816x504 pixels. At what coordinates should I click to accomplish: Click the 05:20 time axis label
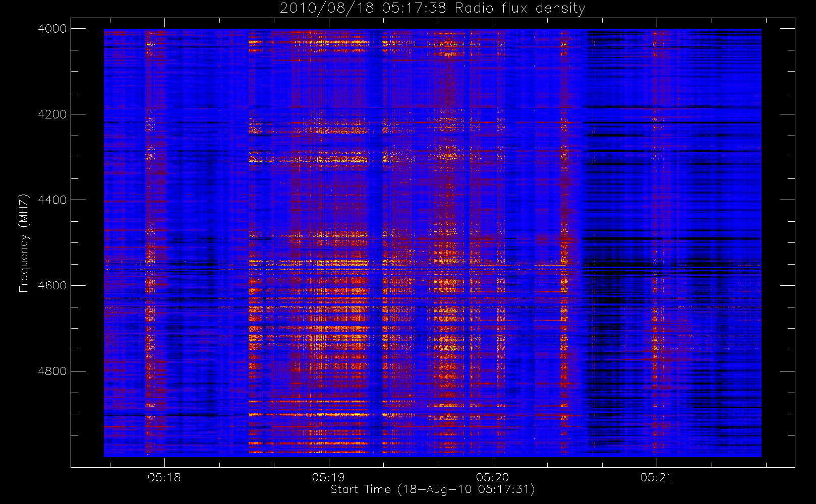492,477
